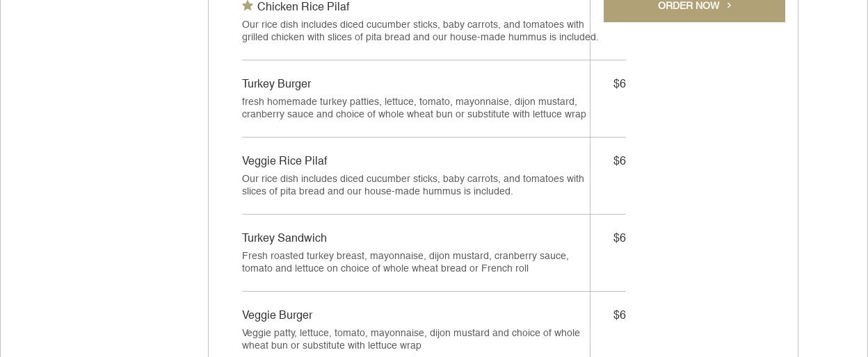Click the ORDER NOW label text
The height and width of the screenshot is (357, 868).
(688, 6)
